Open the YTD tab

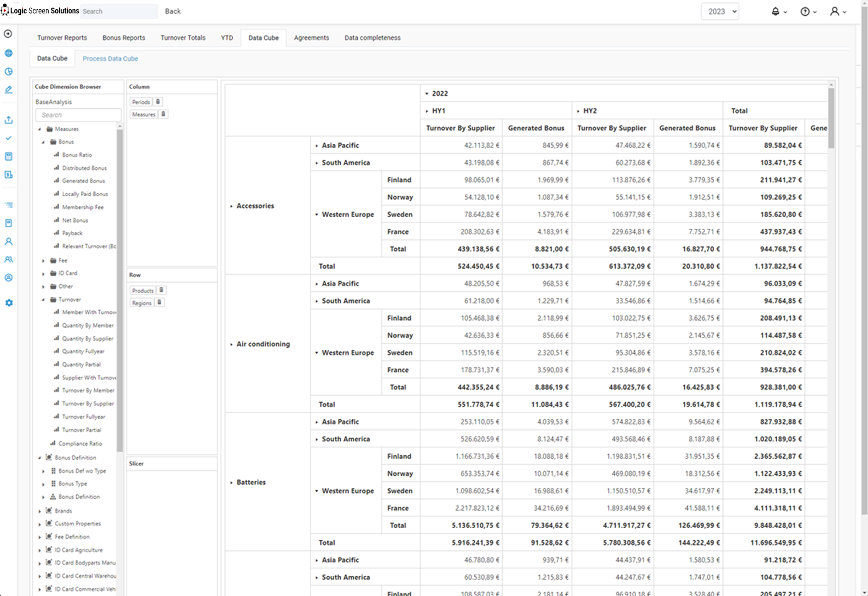[x=227, y=38]
